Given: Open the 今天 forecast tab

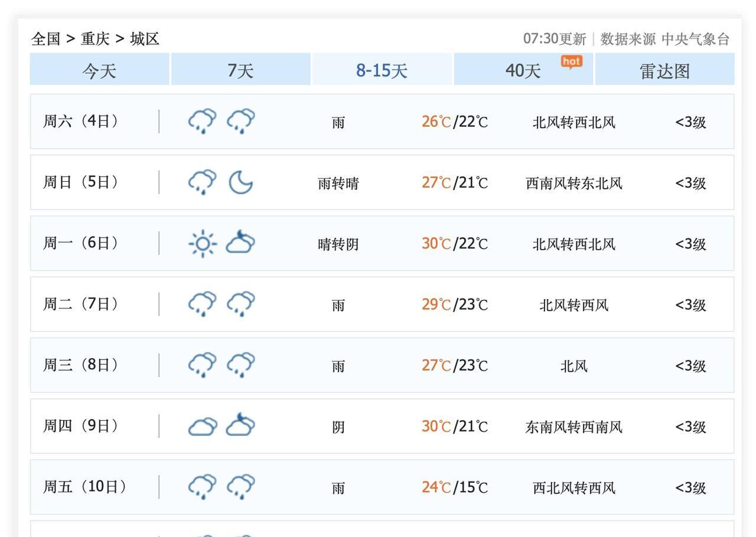Looking at the screenshot, I should coord(99,70).
